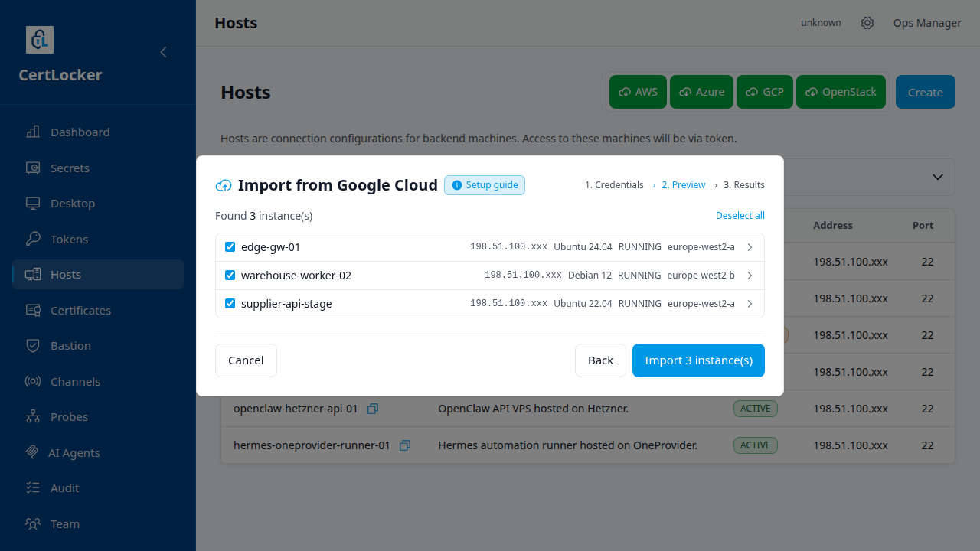
Task: Click the Create host button
Action: 926,92
